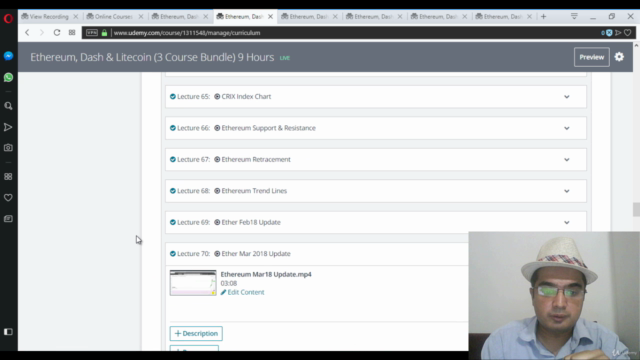
Task: Send the page to My Flow from the address bar
Action: [618, 33]
